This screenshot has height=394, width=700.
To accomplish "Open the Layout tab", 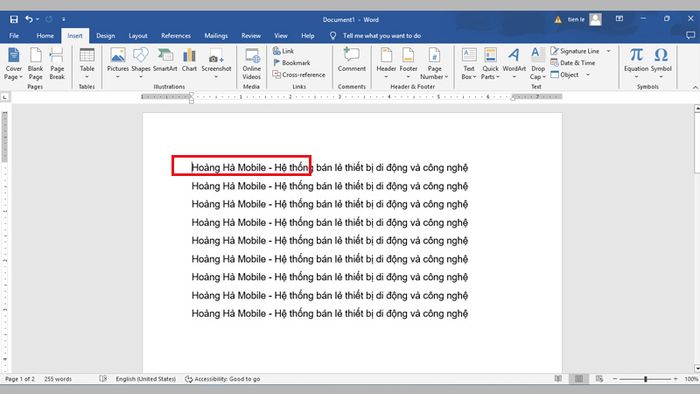I will pos(138,36).
